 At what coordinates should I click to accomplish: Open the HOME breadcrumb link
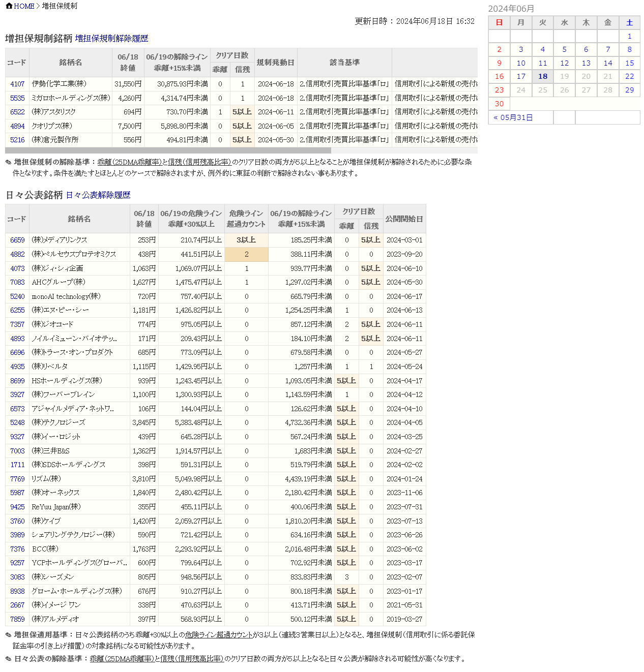(x=24, y=6)
